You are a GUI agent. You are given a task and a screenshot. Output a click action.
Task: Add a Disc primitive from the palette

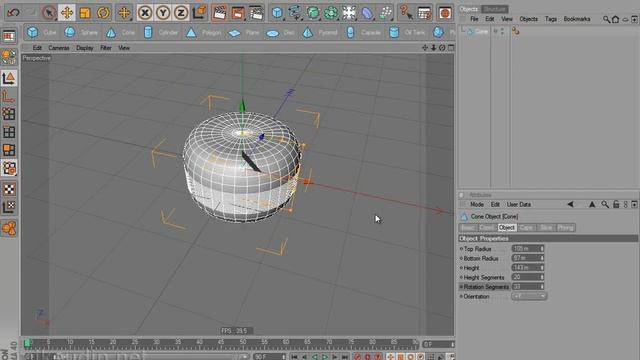[280, 32]
